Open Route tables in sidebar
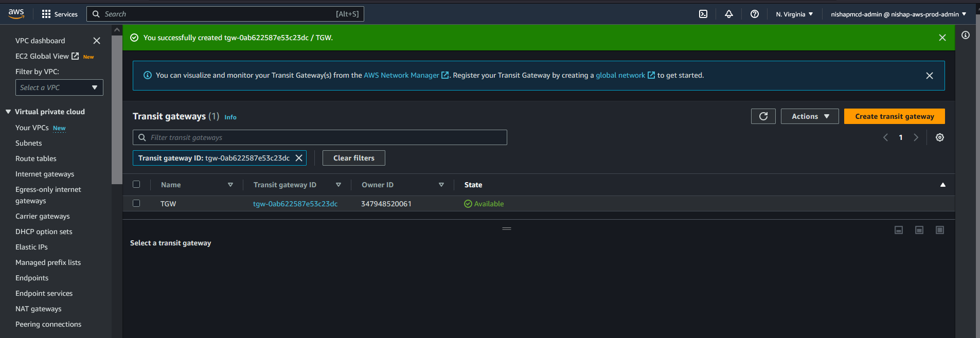This screenshot has width=980, height=338. [36, 158]
